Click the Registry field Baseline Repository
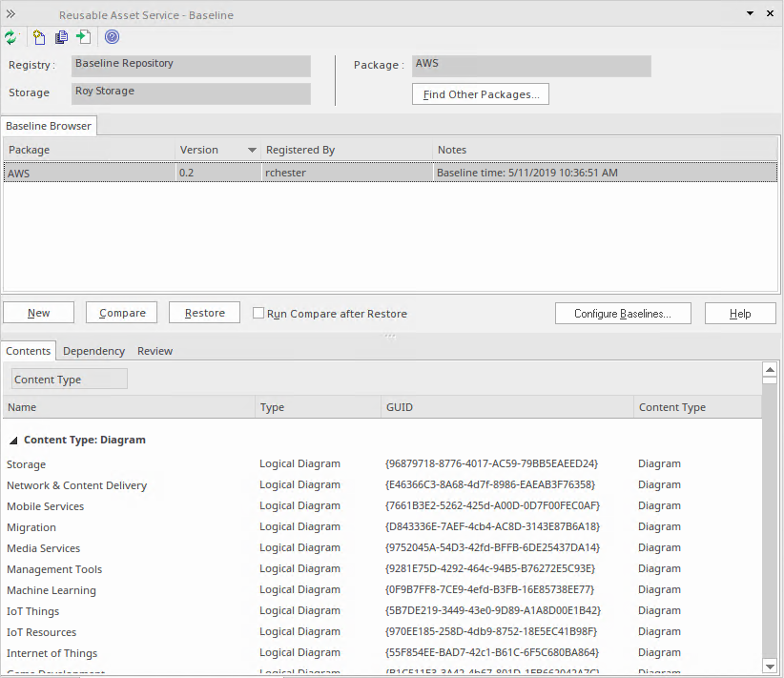Viewport: 784px width, 678px height. tap(191, 66)
